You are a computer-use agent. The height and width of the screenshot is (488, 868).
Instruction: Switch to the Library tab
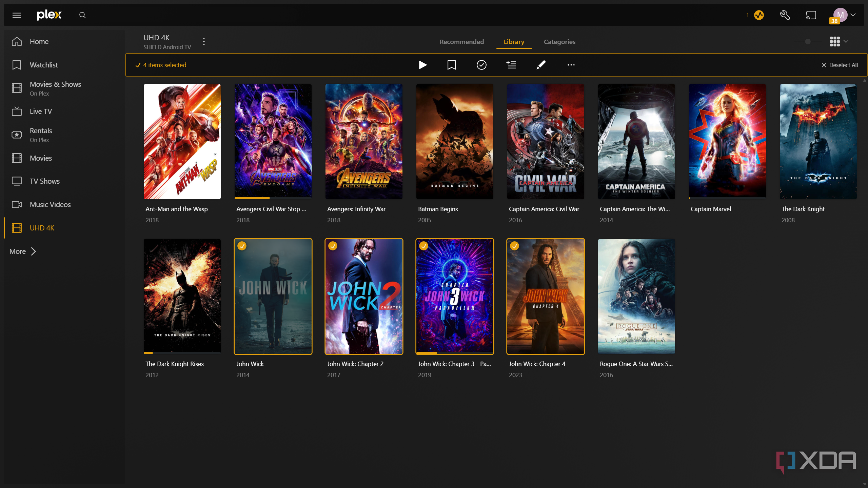coord(514,42)
